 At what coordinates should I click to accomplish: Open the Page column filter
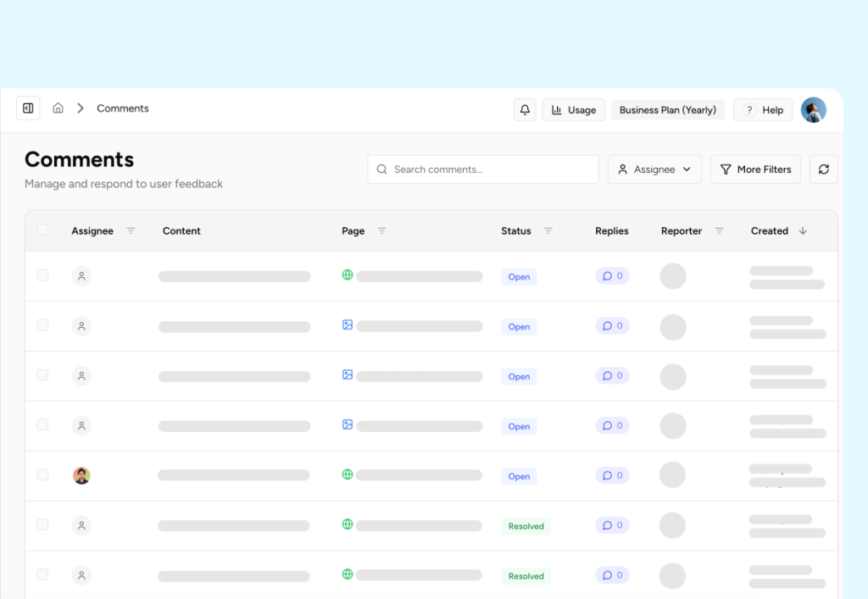tap(381, 230)
